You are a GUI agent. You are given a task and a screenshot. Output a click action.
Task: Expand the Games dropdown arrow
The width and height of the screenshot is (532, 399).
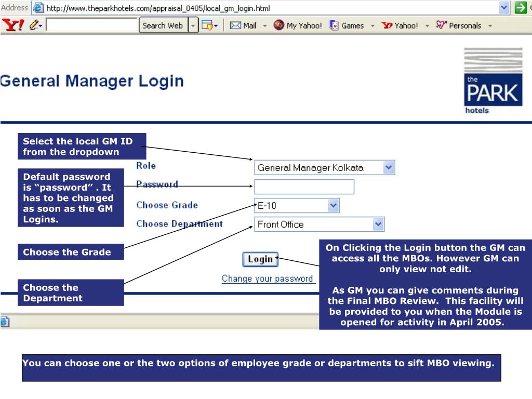(373, 26)
